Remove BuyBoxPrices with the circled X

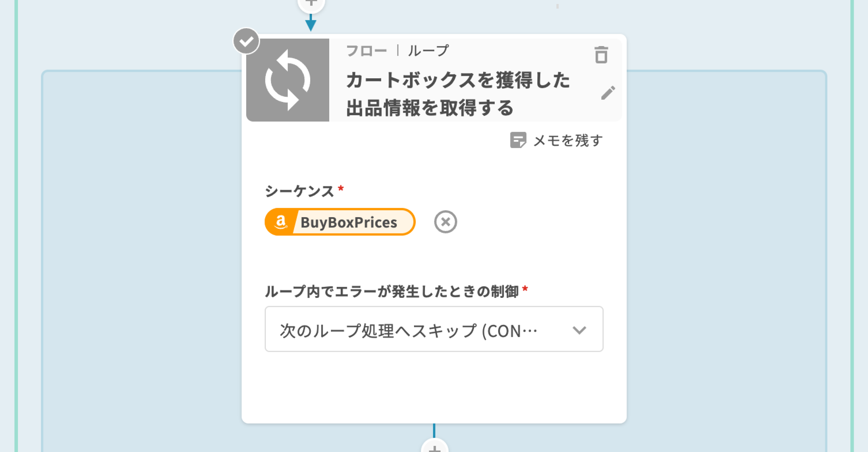tap(446, 222)
